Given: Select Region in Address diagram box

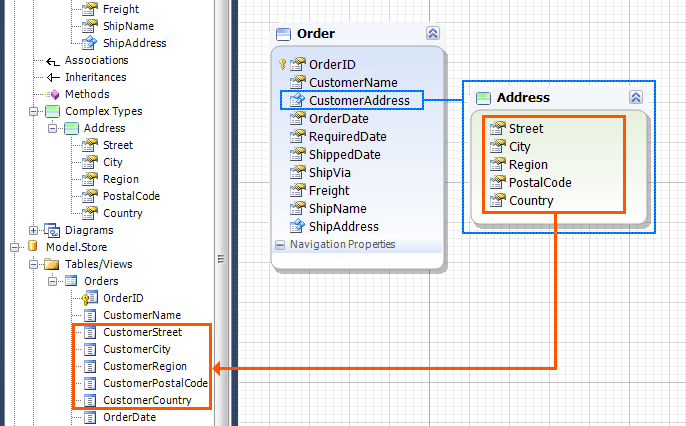Looking at the screenshot, I should tap(528, 164).
